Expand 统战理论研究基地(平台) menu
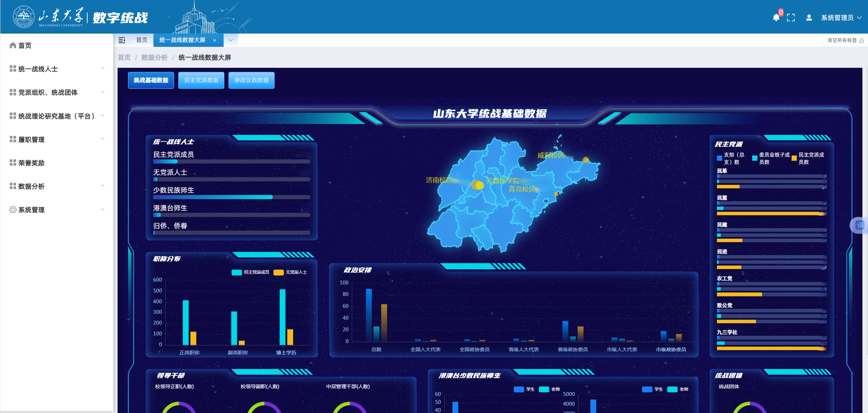868x413 pixels. point(57,116)
